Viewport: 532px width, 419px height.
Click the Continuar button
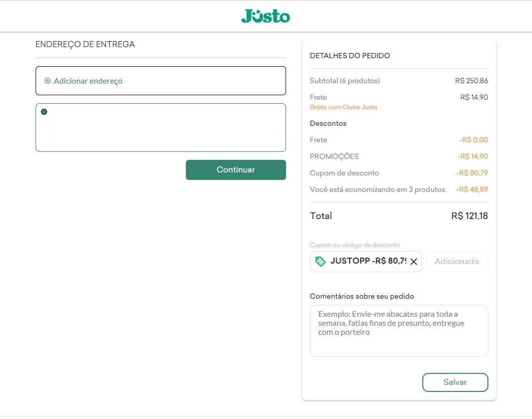236,170
